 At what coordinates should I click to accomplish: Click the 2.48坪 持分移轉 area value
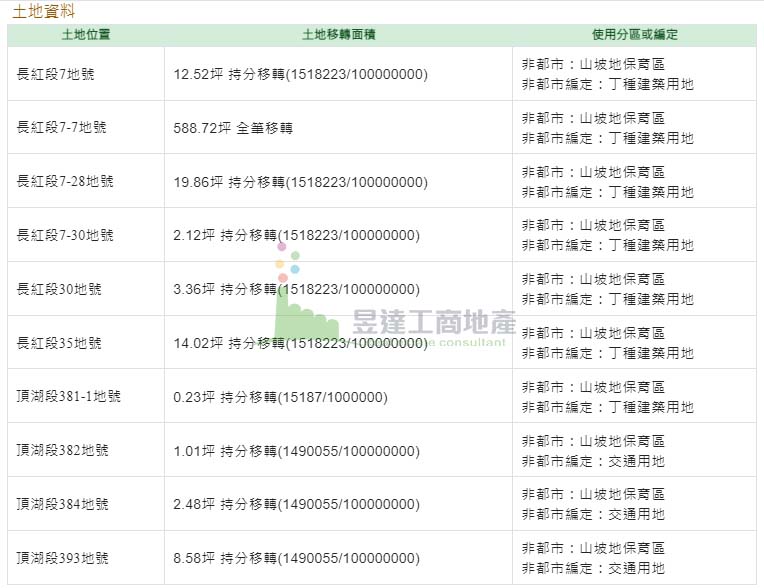pos(297,505)
